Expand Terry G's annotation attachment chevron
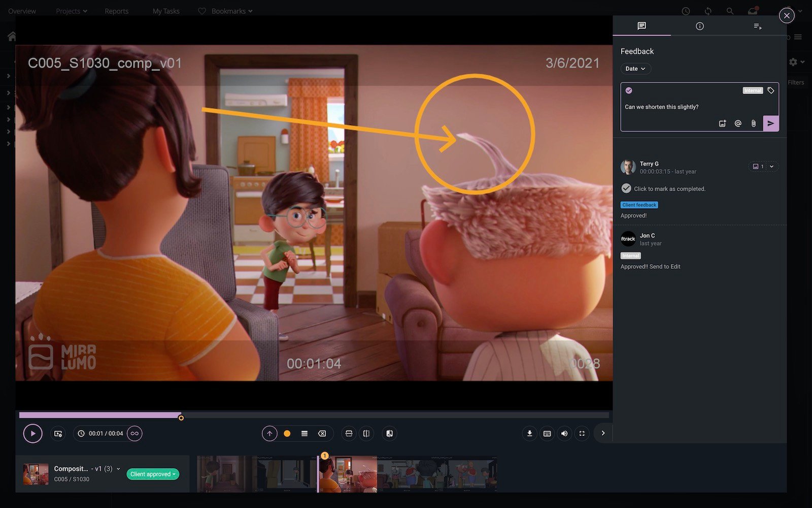 [x=772, y=167]
